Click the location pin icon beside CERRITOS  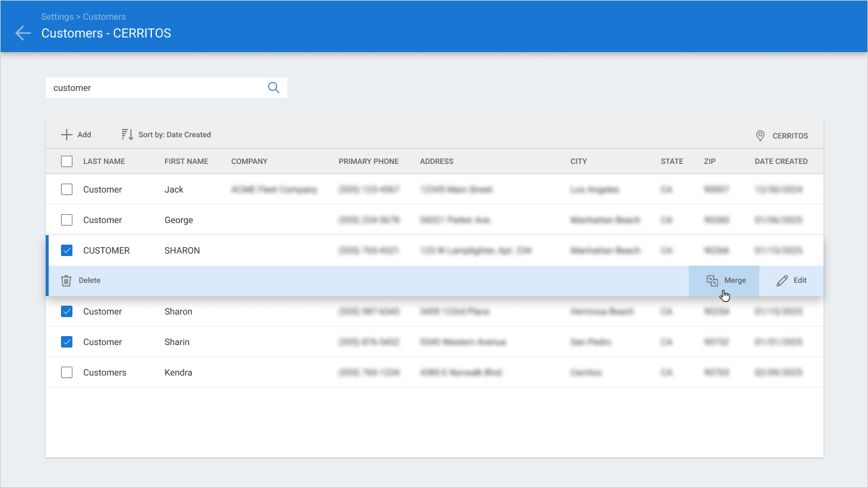point(760,136)
